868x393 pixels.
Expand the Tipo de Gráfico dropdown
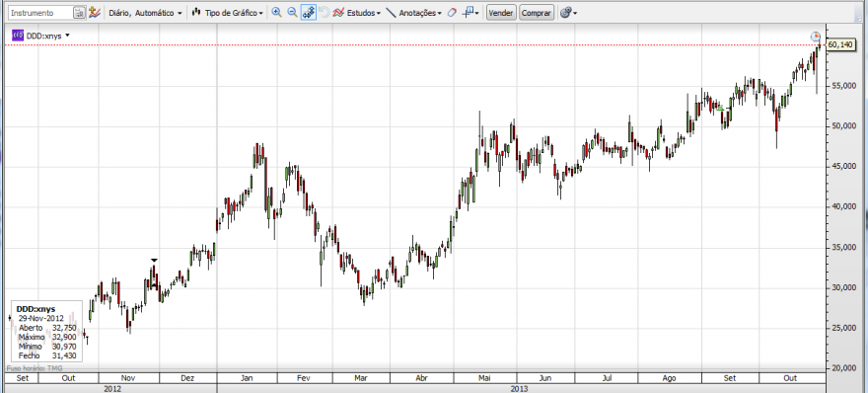(x=227, y=12)
